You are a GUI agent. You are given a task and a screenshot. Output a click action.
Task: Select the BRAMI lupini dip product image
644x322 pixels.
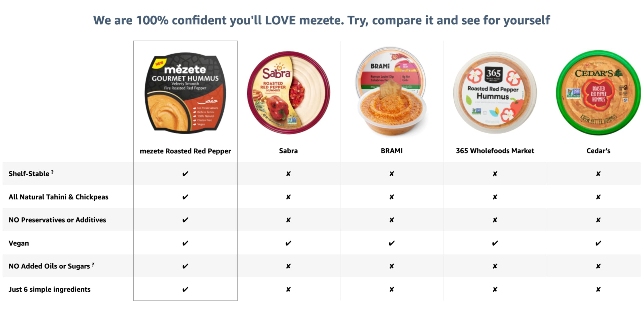click(x=391, y=92)
